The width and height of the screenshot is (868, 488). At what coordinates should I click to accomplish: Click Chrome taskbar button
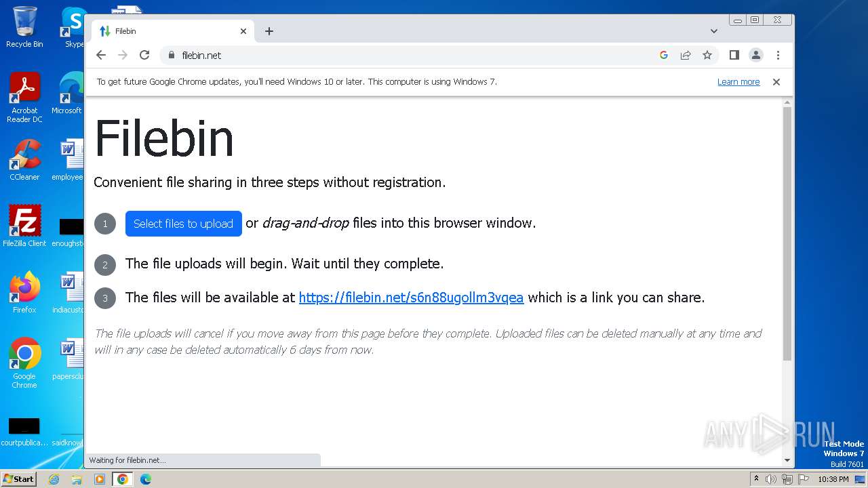[122, 479]
